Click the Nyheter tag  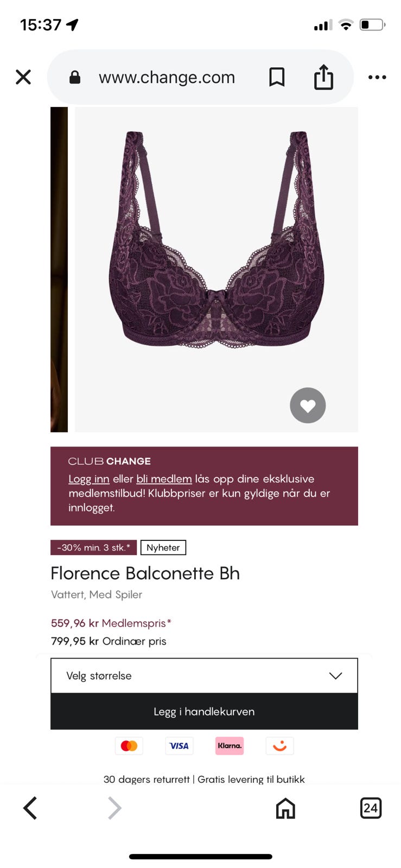pyautogui.click(x=163, y=547)
